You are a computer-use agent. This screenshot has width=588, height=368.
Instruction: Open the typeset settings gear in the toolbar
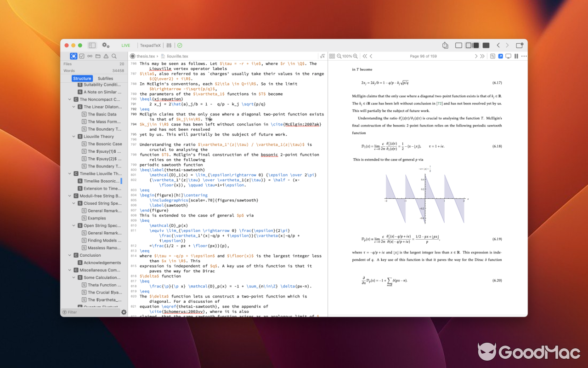click(106, 45)
